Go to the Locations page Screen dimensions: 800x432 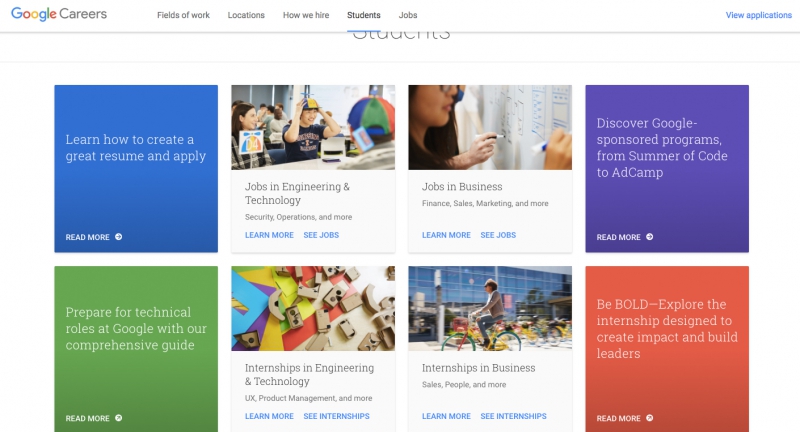[x=246, y=15]
